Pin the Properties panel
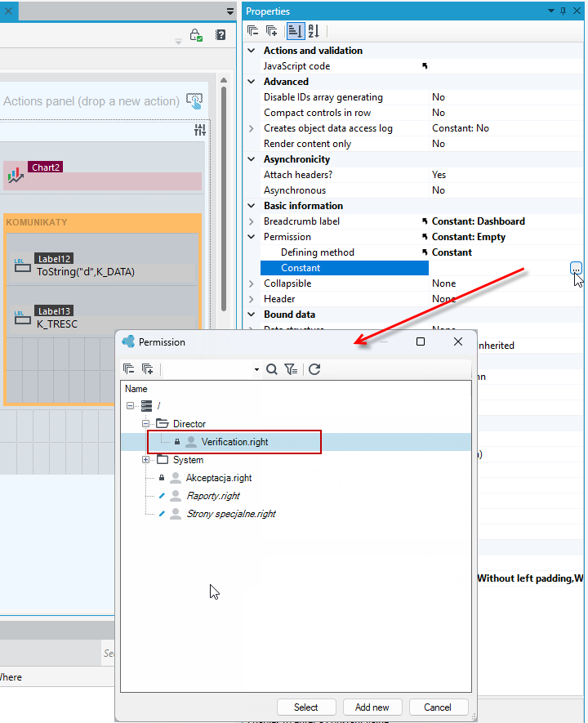 tap(563, 11)
